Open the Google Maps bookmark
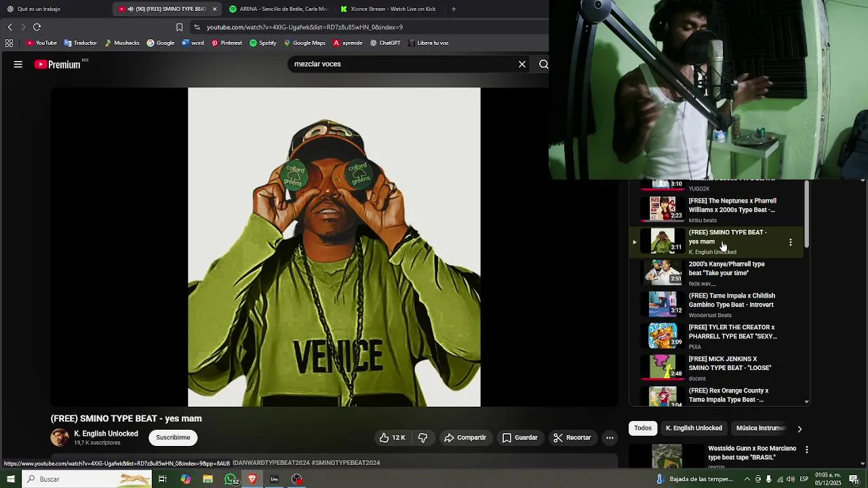This screenshot has height=488, width=868. pyautogui.click(x=304, y=43)
